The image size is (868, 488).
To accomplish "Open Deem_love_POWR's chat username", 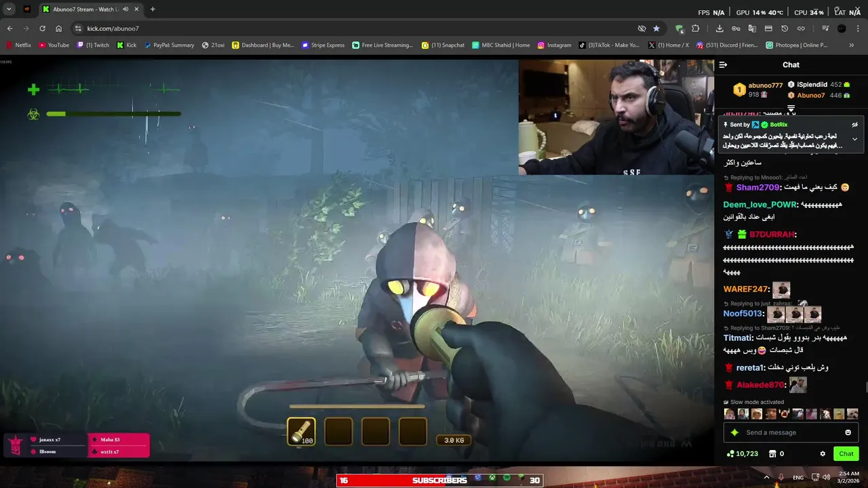I will click(759, 205).
